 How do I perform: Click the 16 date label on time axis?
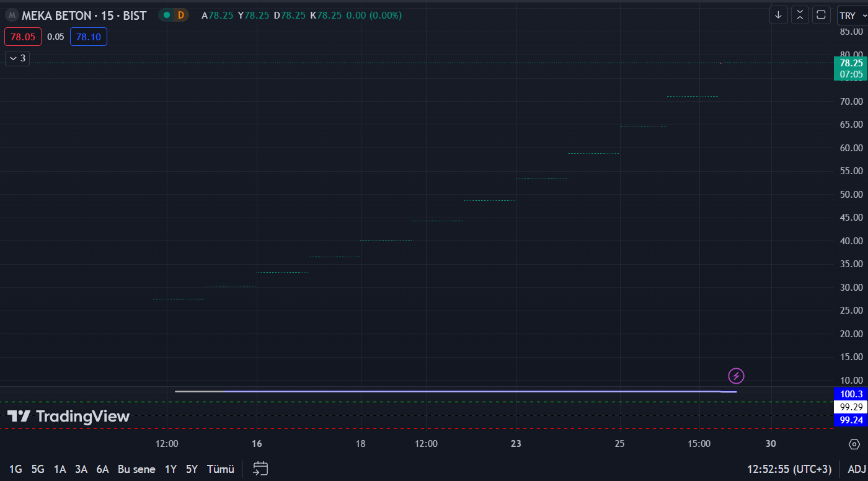(x=257, y=444)
